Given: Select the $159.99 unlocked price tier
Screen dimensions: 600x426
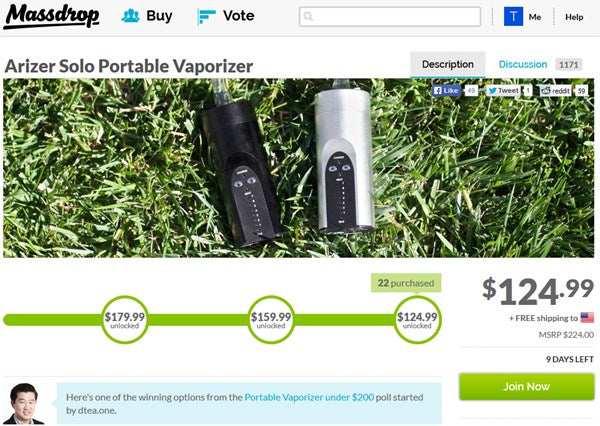Looking at the screenshot, I should pos(271,320).
